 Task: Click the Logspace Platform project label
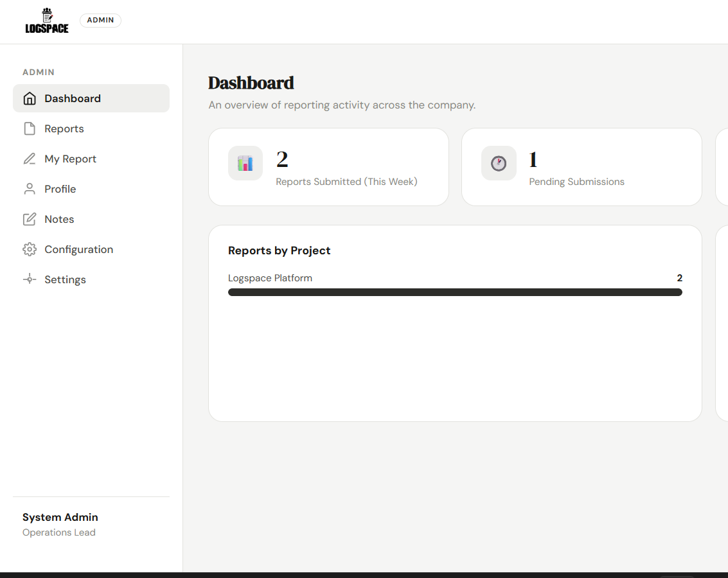270,278
